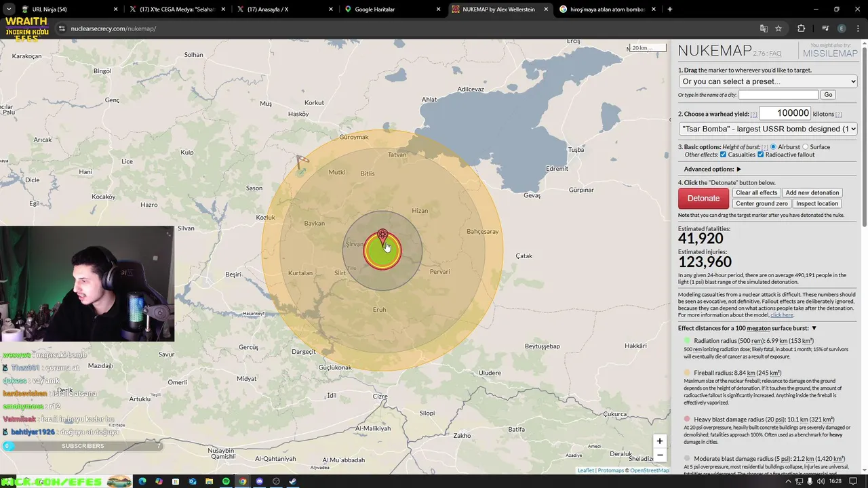Open the Chrome three-dot menu
This screenshot has width=868, height=488.
[858, 28]
